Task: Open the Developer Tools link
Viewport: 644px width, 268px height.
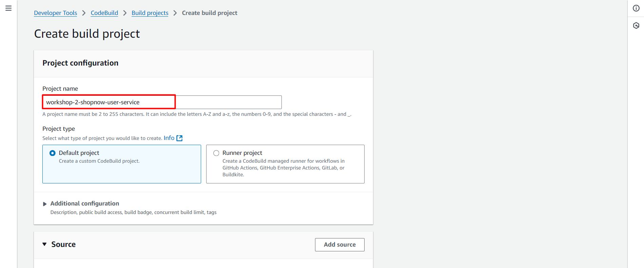Action: pyautogui.click(x=55, y=13)
